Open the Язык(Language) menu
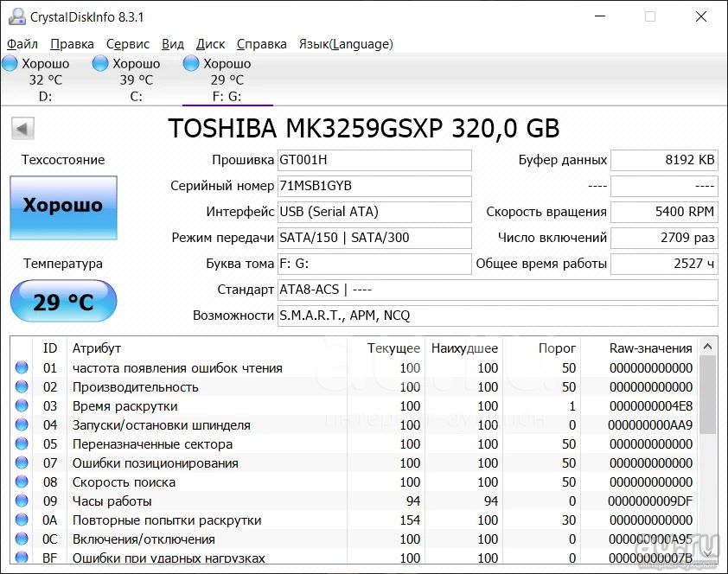Image resolution: width=728 pixels, height=574 pixels. coord(346,44)
